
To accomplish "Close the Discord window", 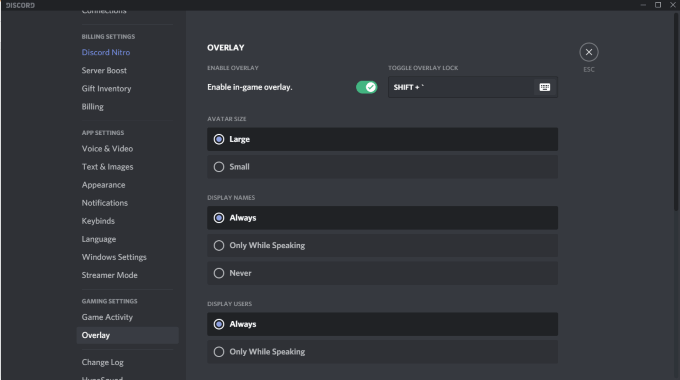I will (x=673, y=5).
